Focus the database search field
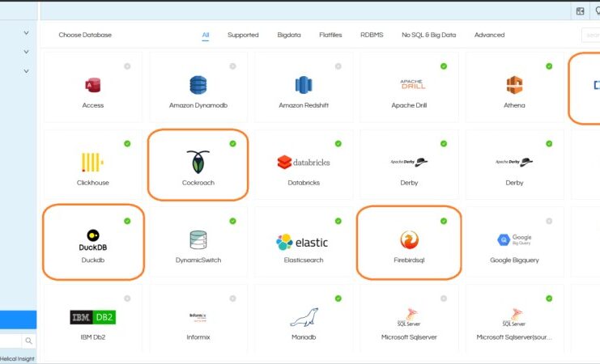 (591, 35)
